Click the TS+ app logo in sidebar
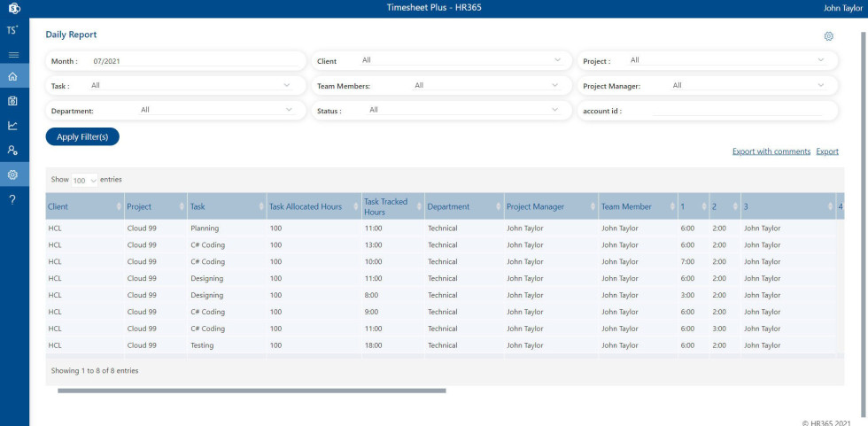The image size is (868, 426). click(12, 30)
